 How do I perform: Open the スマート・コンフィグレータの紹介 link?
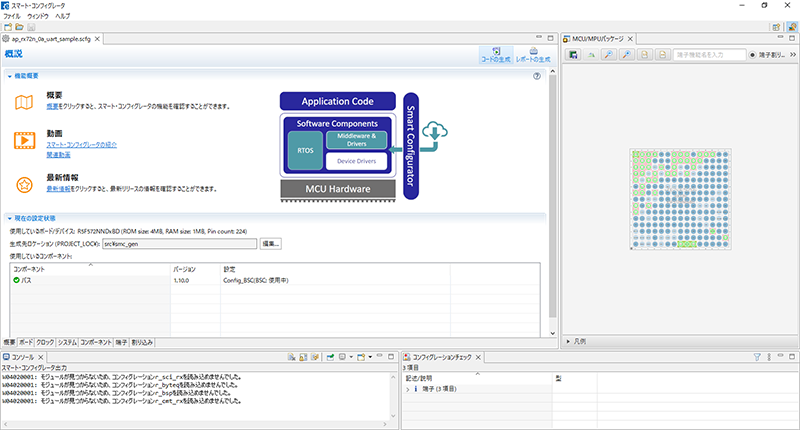82,145
